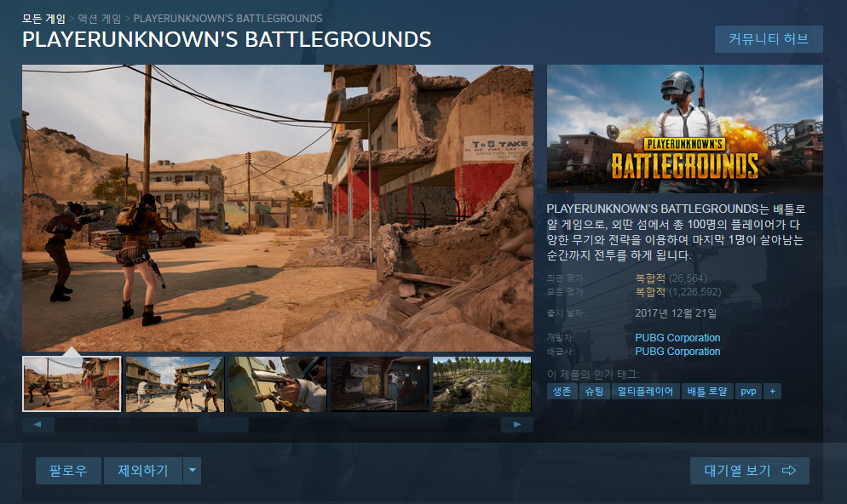Click the page title PLAYERUNKNOWN'S BATTLEGROUNDS heading

(227, 39)
